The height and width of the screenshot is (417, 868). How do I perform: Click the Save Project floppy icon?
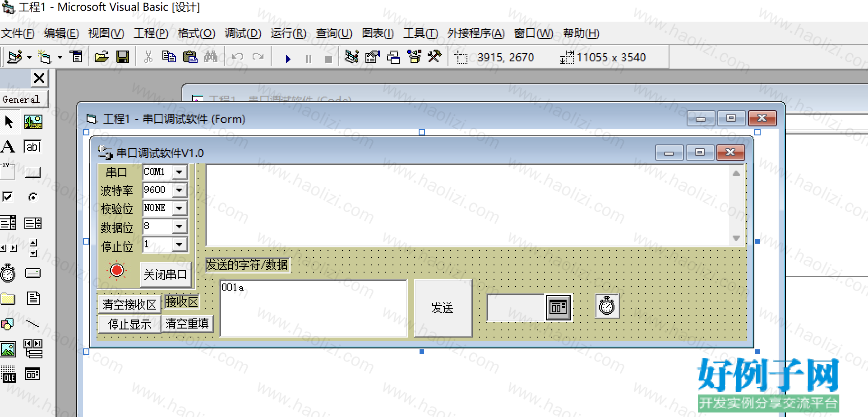[123, 57]
